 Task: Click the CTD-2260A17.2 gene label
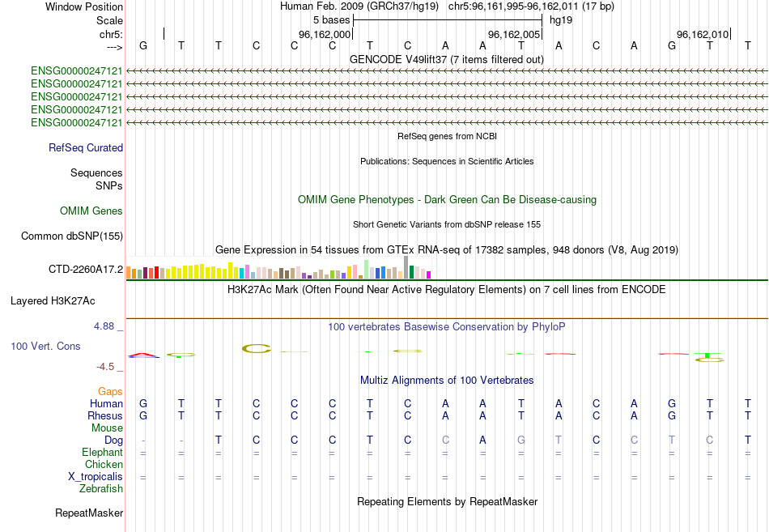(x=86, y=270)
